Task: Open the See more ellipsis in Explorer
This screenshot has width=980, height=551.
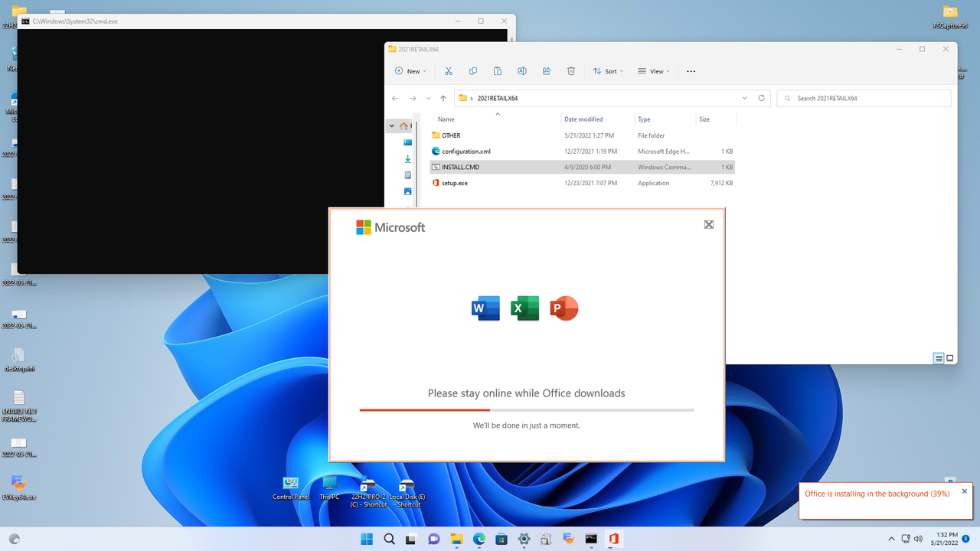Action: tap(691, 71)
